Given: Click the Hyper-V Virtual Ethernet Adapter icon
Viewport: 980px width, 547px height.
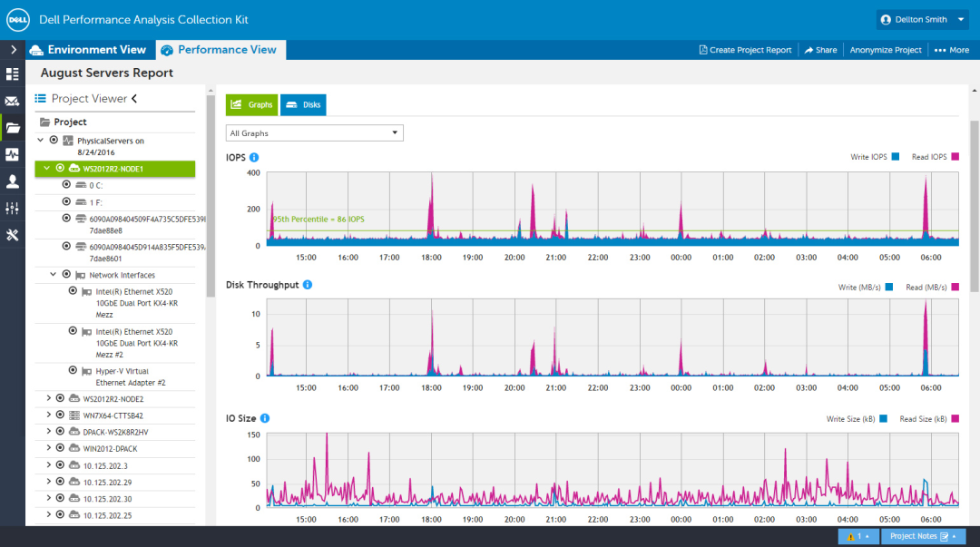Looking at the screenshot, I should coord(87,371).
